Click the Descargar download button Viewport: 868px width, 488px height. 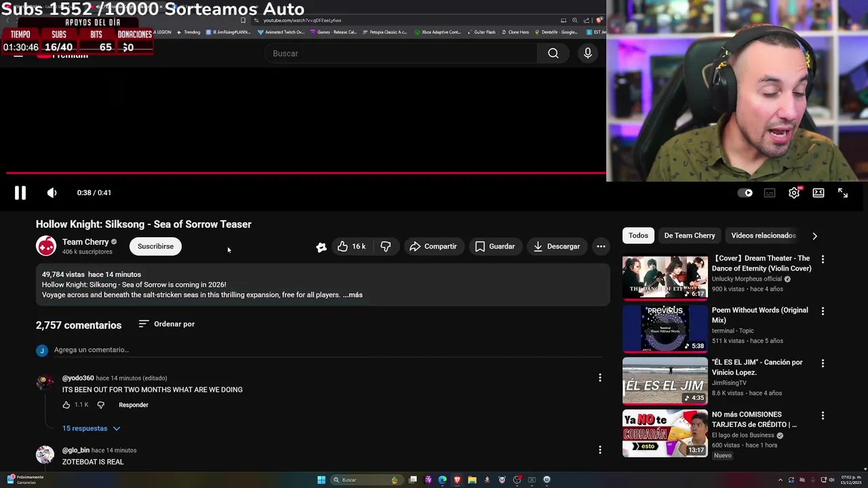tap(557, 246)
